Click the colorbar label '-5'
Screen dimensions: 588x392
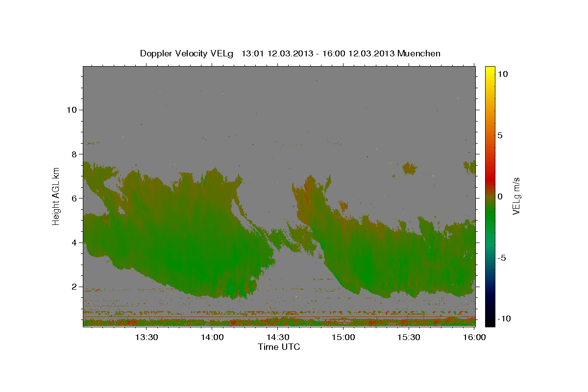pyautogui.click(x=501, y=258)
